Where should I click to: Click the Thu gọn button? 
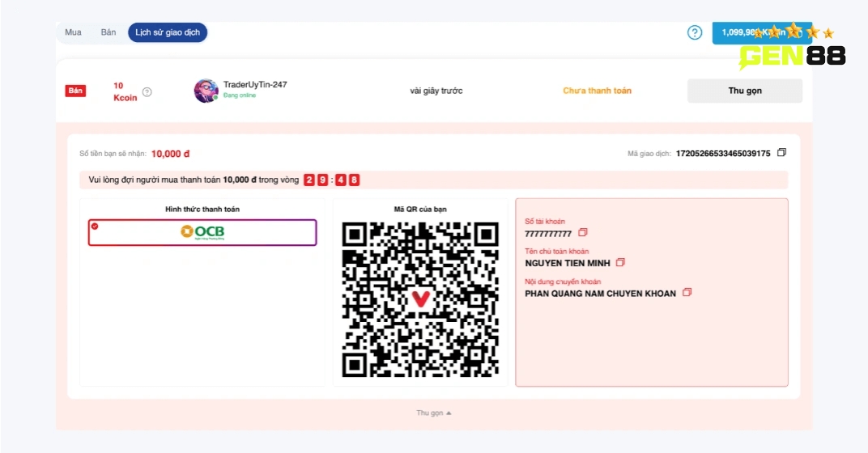pos(745,91)
